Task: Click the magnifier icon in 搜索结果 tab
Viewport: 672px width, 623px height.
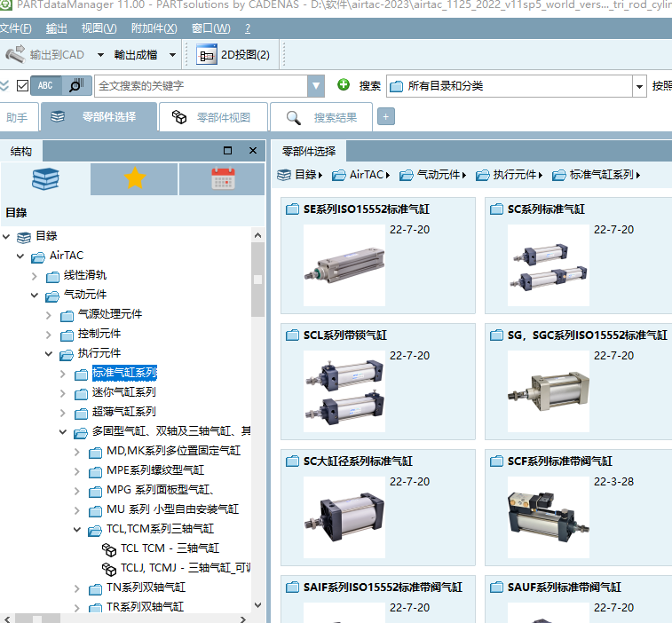Action: [x=294, y=117]
